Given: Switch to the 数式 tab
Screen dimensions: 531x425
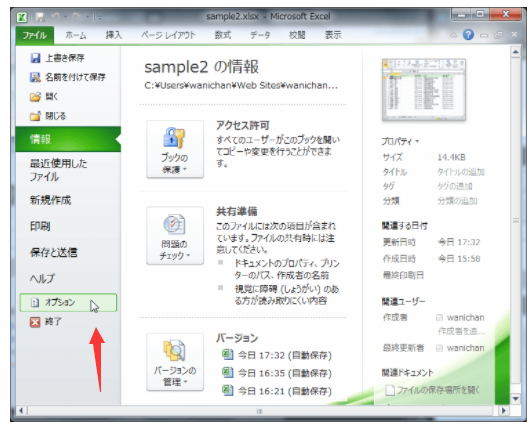Looking at the screenshot, I should point(223,35).
